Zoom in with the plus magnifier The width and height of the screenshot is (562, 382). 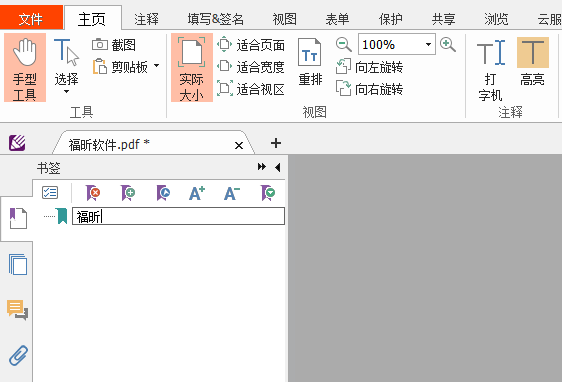pos(448,45)
